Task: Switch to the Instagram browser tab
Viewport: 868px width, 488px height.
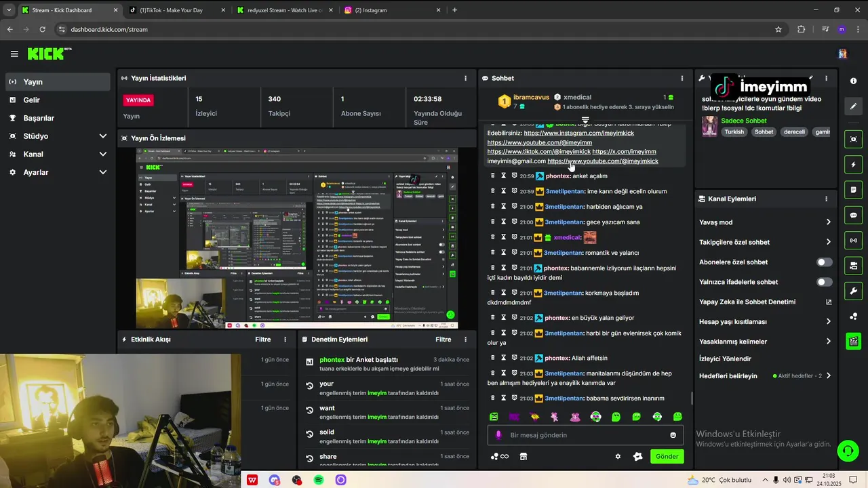Action: pyautogui.click(x=393, y=10)
